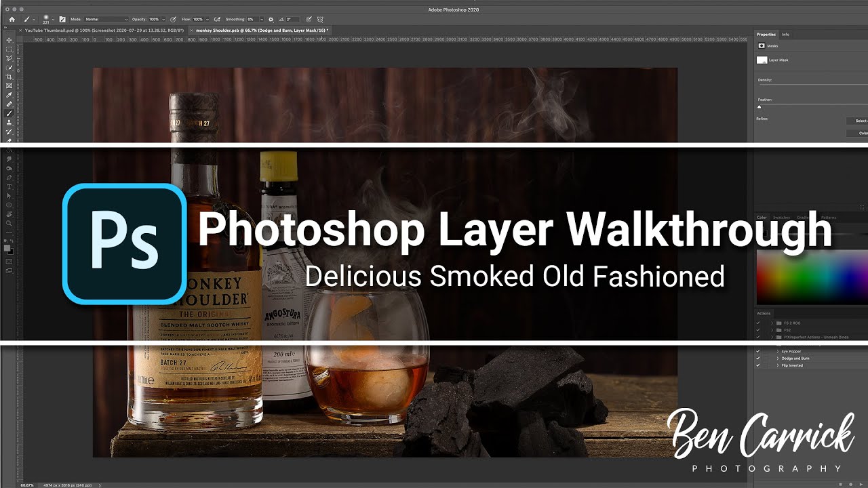Open the Smoothing slider dropdown arrow
868x488 pixels.
point(261,20)
